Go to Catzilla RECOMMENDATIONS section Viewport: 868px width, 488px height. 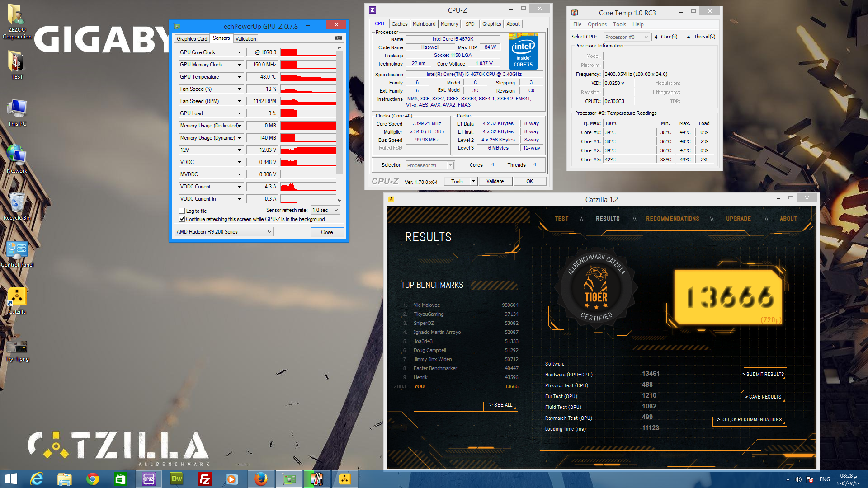point(672,219)
